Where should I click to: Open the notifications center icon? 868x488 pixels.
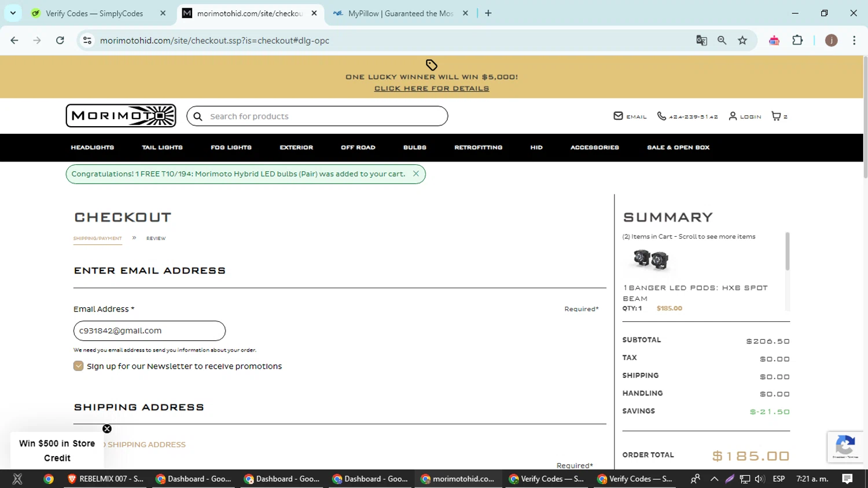coord(847,479)
